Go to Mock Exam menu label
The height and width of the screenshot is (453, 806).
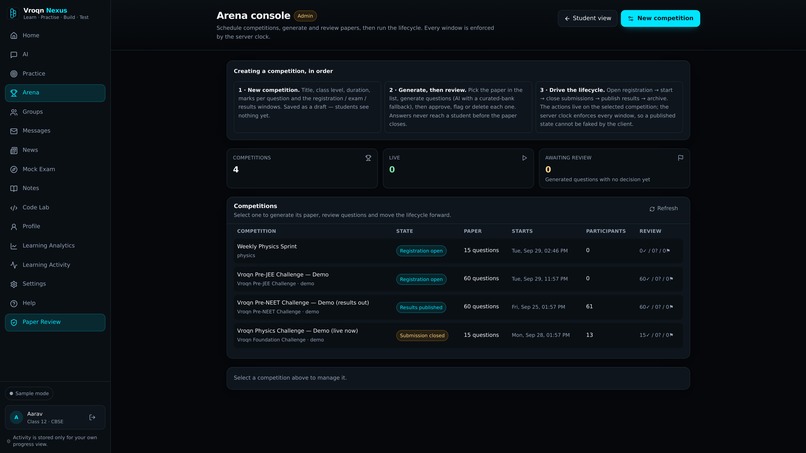pyautogui.click(x=39, y=169)
